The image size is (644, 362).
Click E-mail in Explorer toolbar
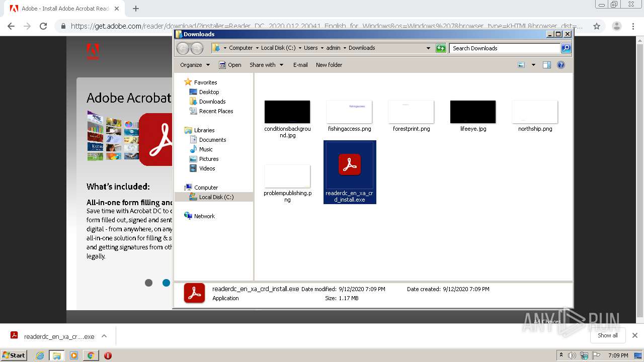click(300, 65)
